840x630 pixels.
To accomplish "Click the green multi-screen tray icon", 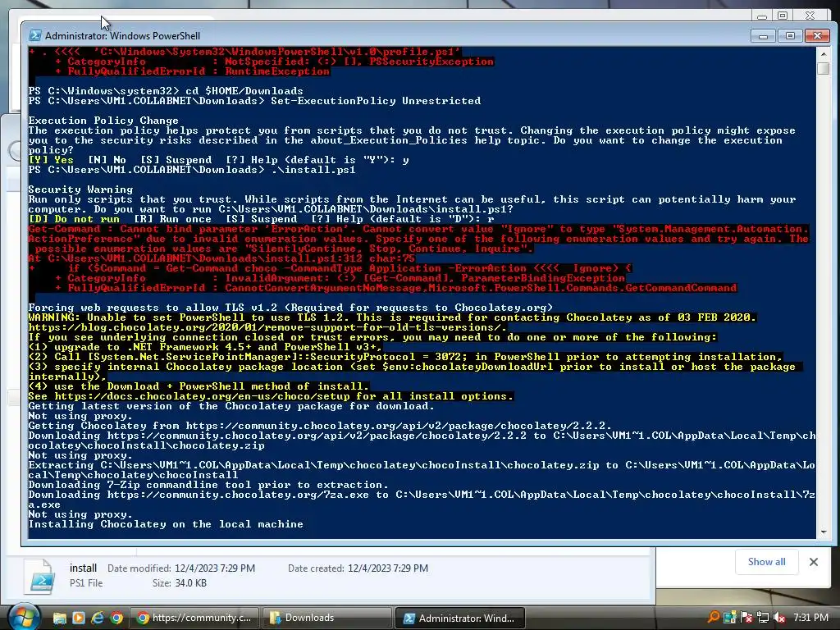I will [729, 618].
